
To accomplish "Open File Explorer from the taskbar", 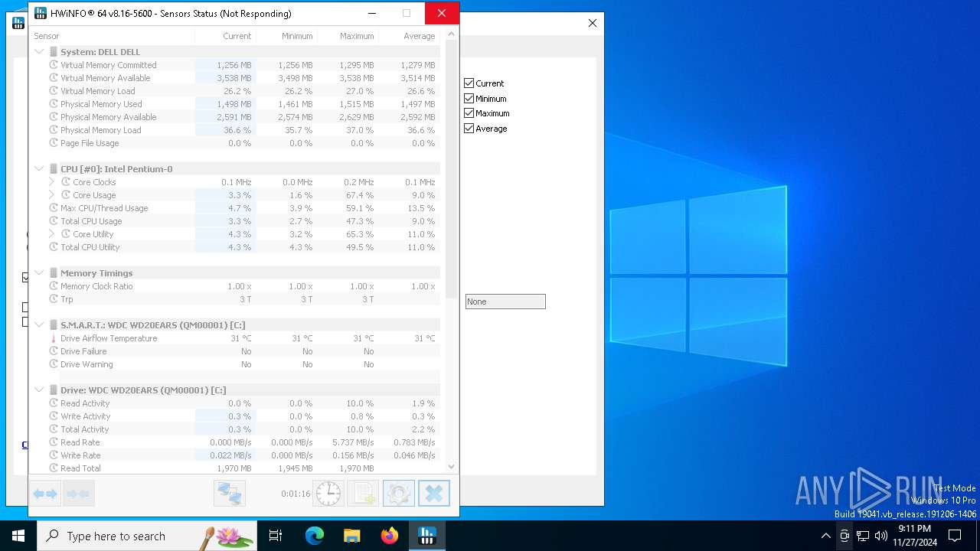I will click(x=352, y=536).
